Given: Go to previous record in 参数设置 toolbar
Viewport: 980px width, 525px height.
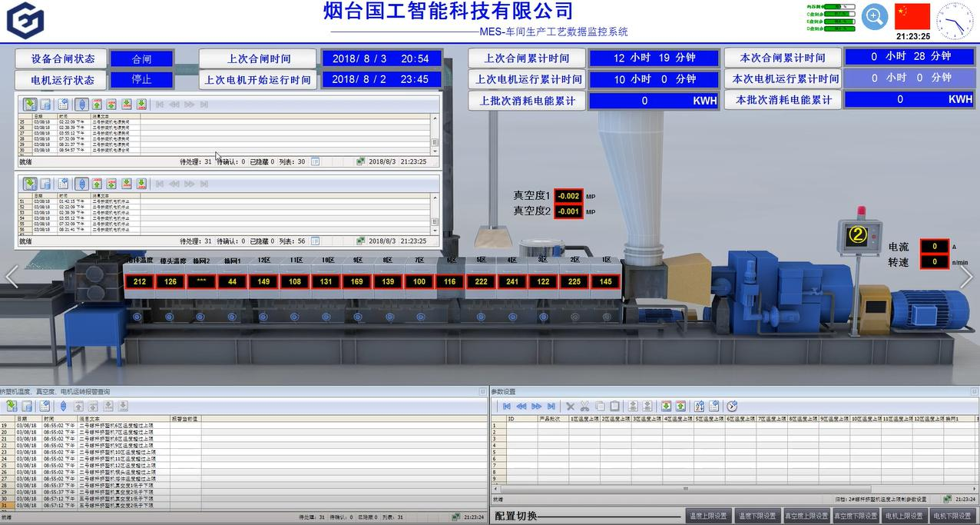Looking at the screenshot, I should pyautogui.click(x=521, y=406).
